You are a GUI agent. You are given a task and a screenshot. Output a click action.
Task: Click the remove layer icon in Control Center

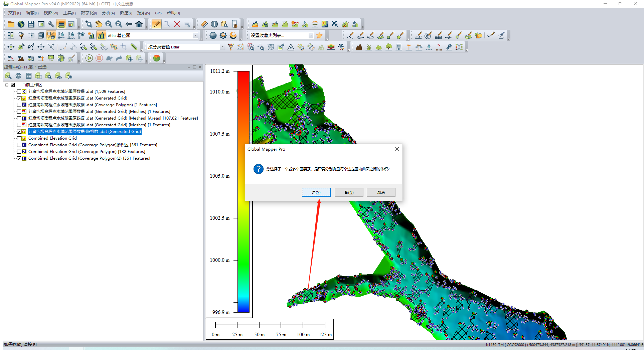[68, 76]
